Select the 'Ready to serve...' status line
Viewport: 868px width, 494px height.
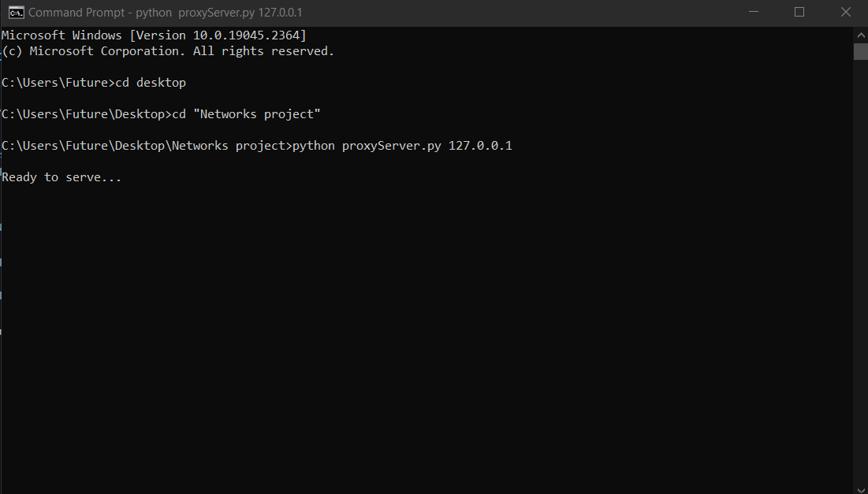click(x=61, y=176)
